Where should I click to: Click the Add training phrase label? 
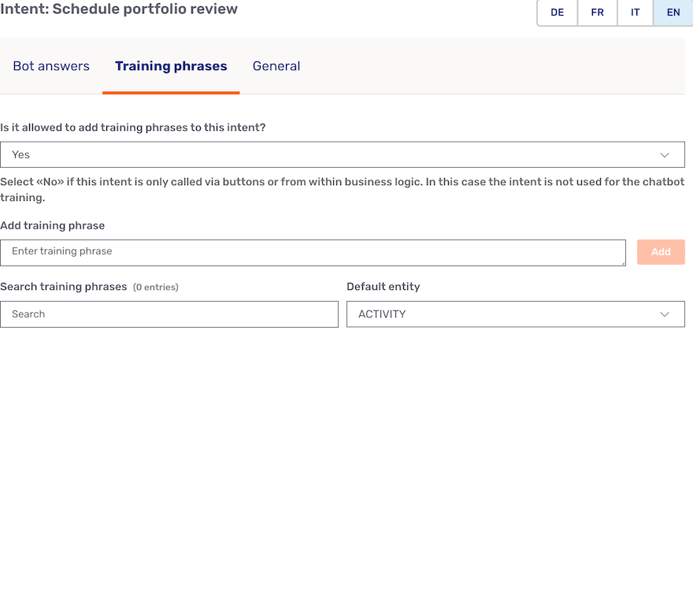tap(53, 225)
